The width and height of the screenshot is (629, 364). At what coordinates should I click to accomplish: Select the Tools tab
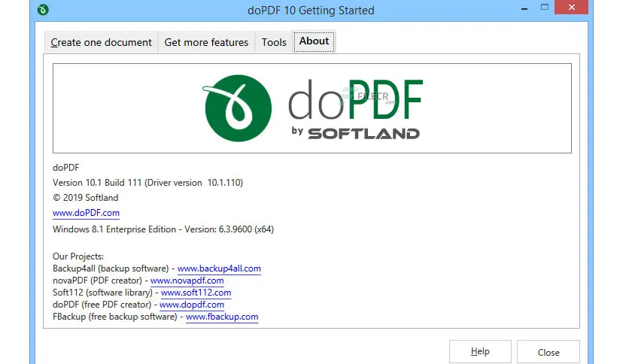tap(274, 43)
